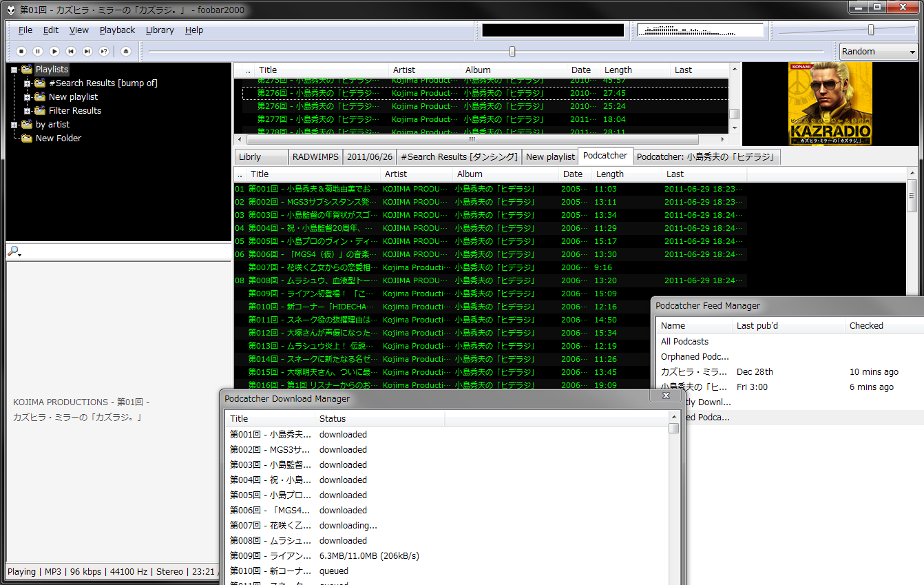
Task: Click the Playing status in the status bar
Action: point(21,572)
